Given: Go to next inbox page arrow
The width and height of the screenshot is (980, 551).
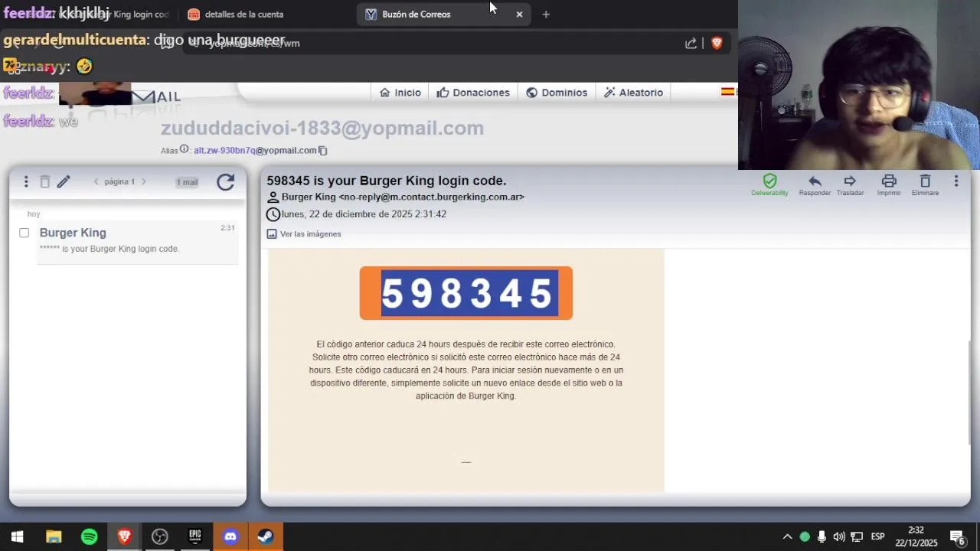Looking at the screenshot, I should click(x=143, y=181).
